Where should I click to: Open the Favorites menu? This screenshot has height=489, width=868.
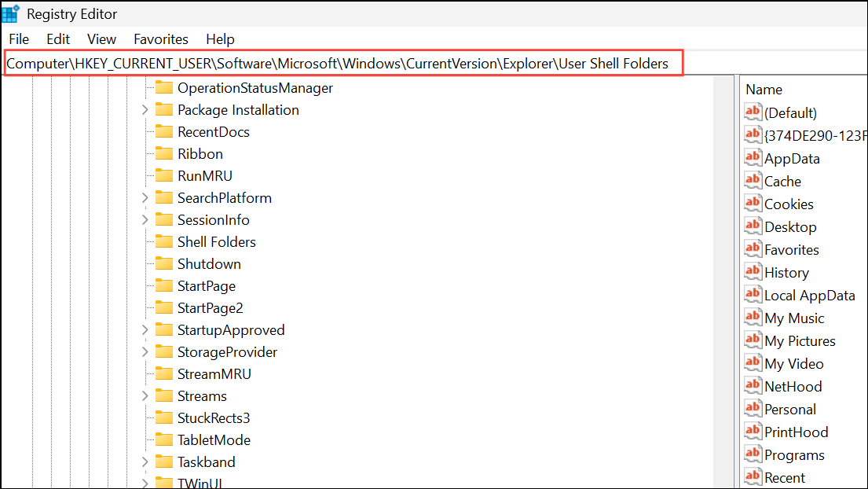160,39
